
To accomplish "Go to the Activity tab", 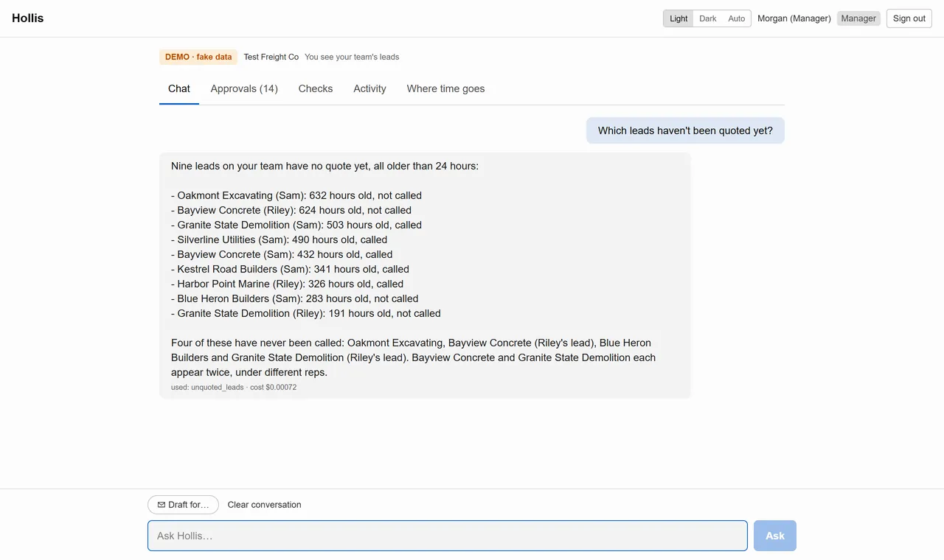I will pos(369,88).
